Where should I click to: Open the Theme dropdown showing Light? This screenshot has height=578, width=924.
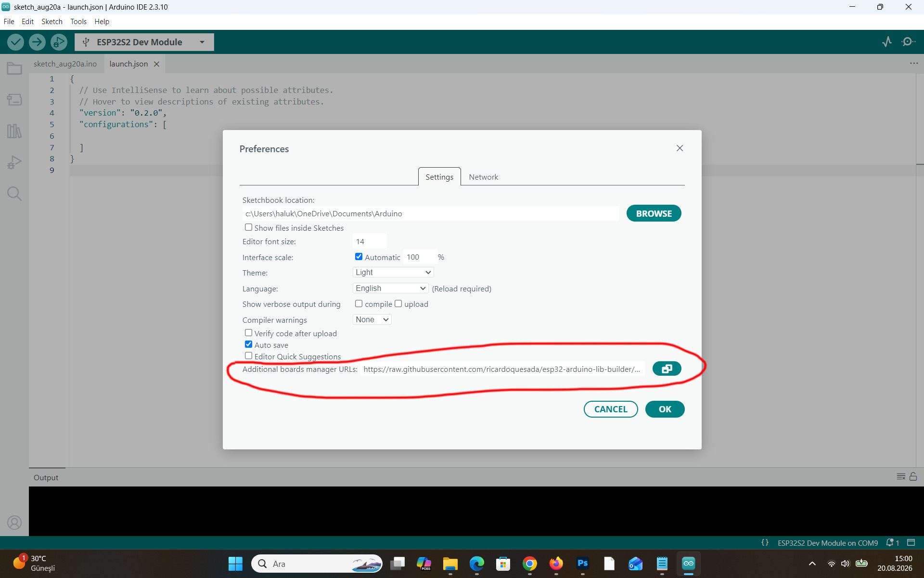393,272
